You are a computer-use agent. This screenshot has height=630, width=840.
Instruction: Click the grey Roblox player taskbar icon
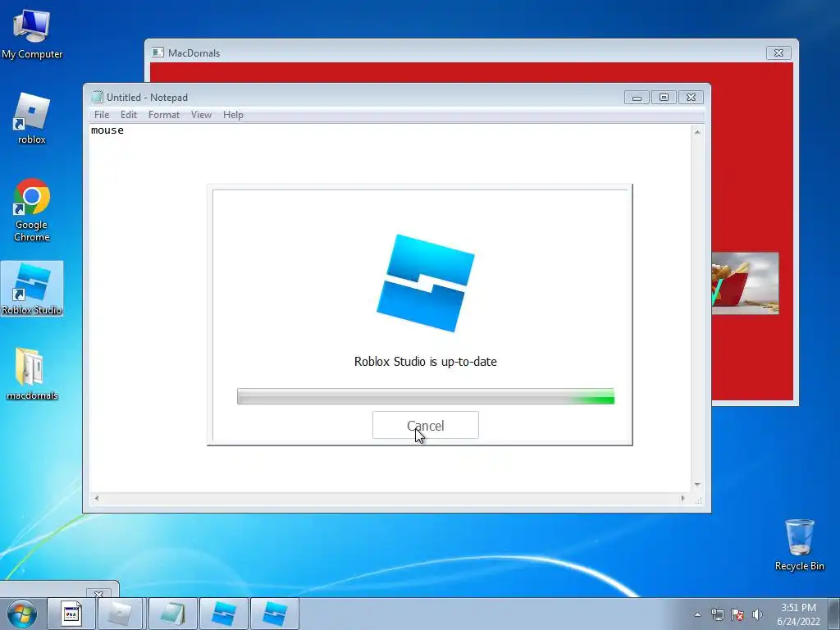tap(121, 614)
